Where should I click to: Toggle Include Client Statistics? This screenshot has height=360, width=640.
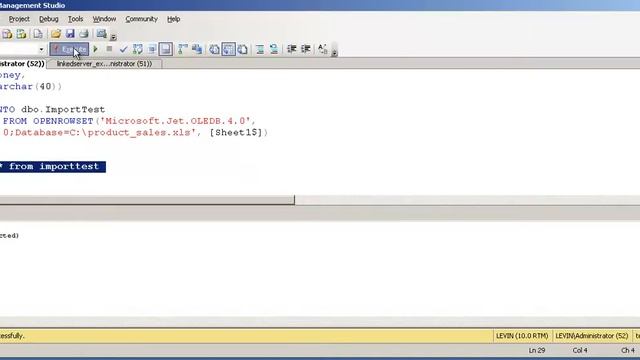tap(197, 49)
